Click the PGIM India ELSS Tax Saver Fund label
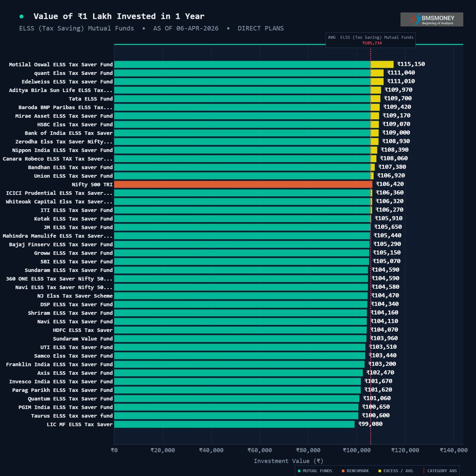Image resolution: width=476 pixels, height=476 pixels. tap(65, 407)
